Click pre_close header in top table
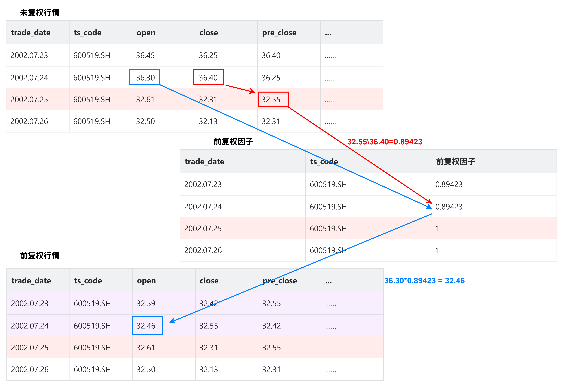 (279, 33)
